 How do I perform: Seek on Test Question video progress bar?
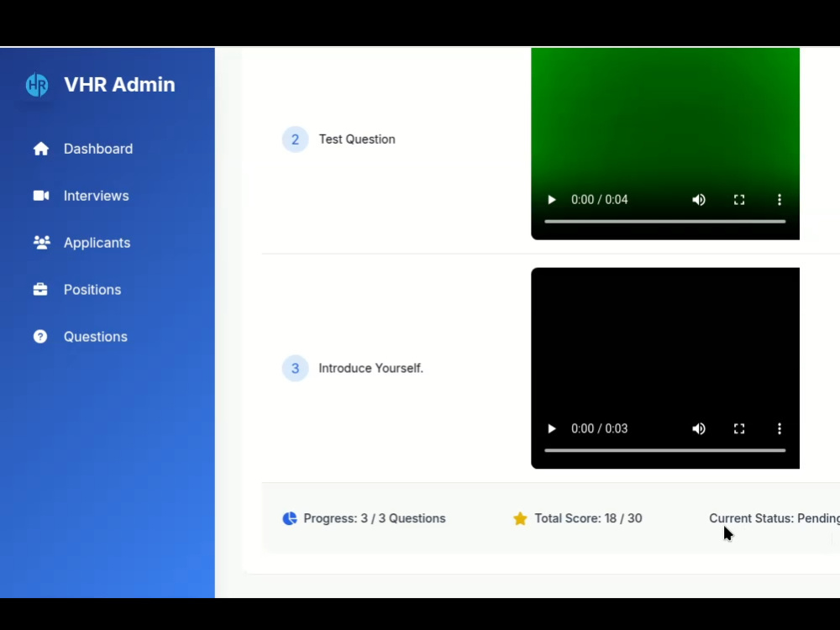[664, 221]
